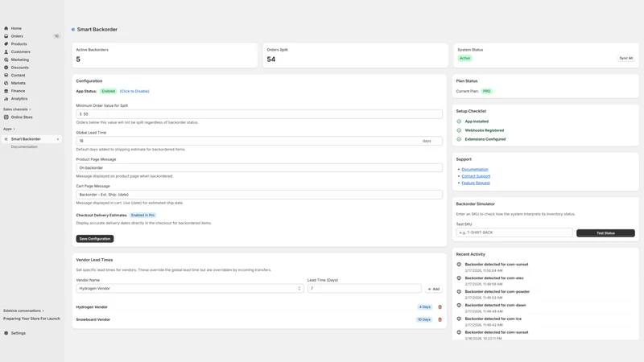Click the Content icon in sidebar
644x362 pixels.
pyautogui.click(x=6, y=75)
